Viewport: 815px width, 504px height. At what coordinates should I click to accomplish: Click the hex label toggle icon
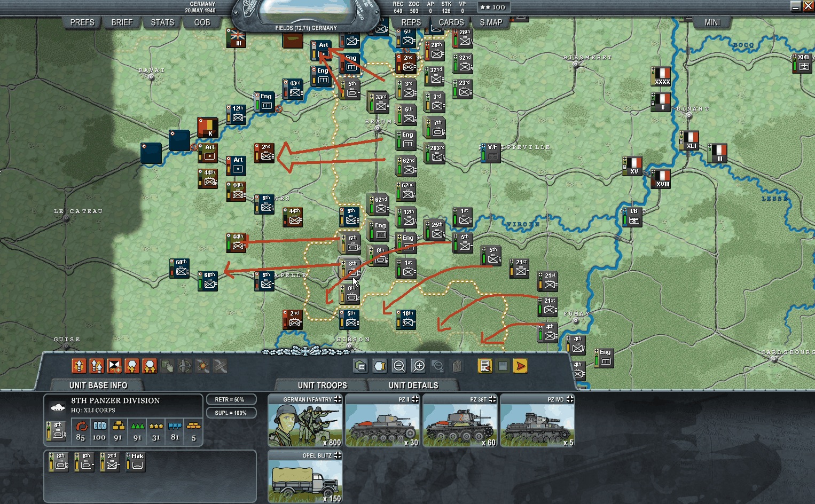(380, 366)
